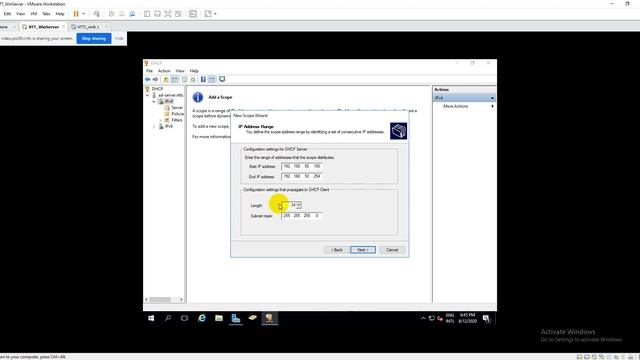Click the green monitor icon in DHCP toolbar
Screen dimensions: 640x360
point(222,79)
